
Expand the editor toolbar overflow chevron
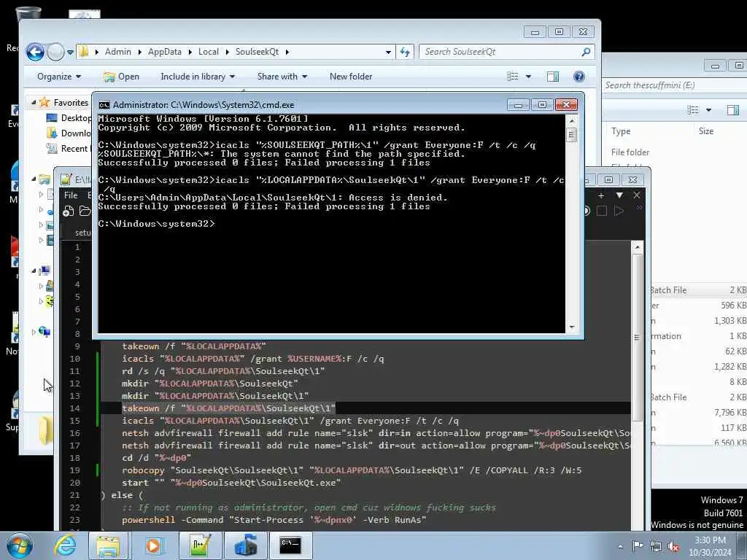click(639, 208)
